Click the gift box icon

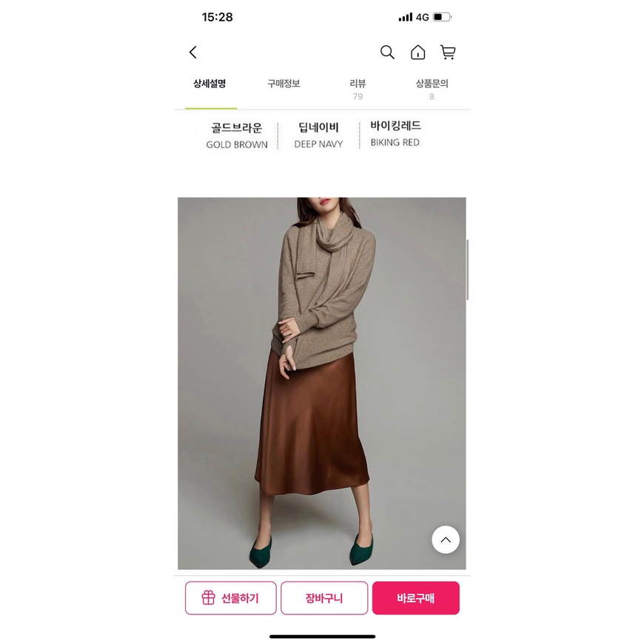coord(208,597)
